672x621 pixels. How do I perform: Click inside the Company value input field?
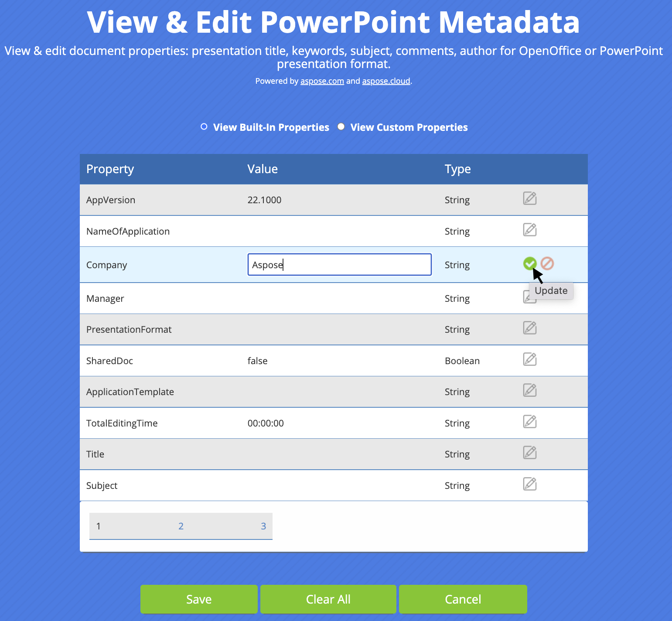pyautogui.click(x=339, y=264)
